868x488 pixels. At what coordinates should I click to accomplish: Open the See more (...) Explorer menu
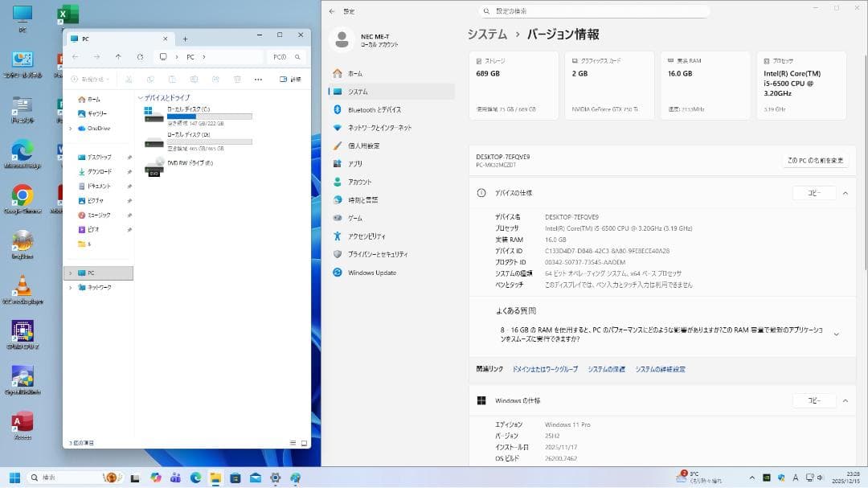pyautogui.click(x=259, y=79)
